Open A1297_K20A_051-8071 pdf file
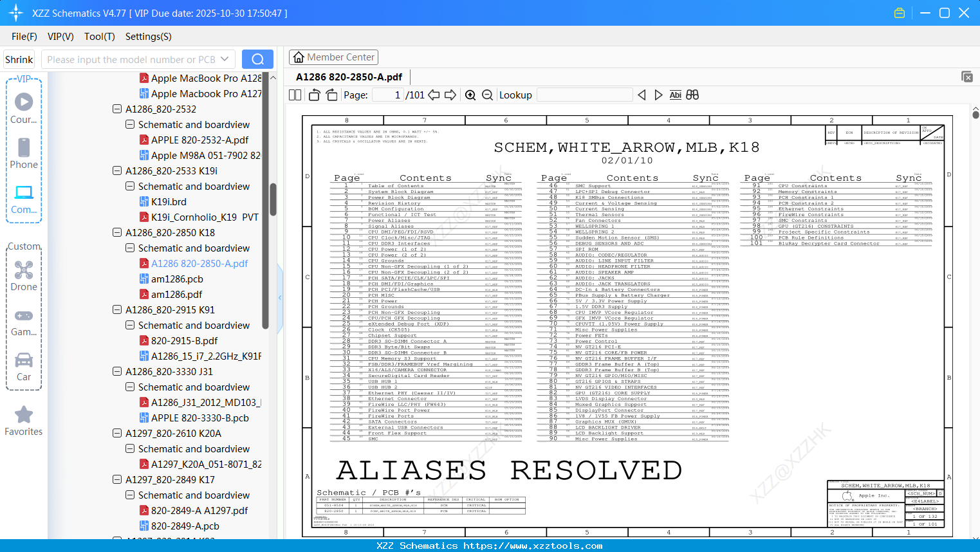 tap(200, 464)
